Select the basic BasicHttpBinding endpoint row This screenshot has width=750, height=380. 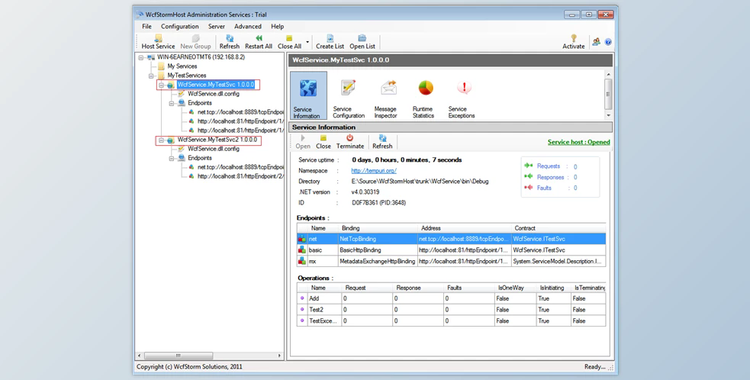click(x=451, y=250)
